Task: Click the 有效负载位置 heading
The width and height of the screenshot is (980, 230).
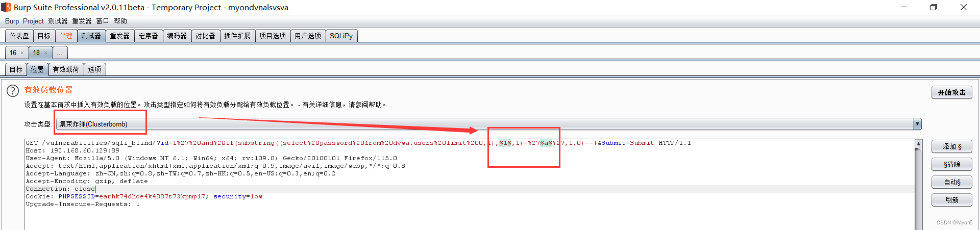Action: coord(48,90)
